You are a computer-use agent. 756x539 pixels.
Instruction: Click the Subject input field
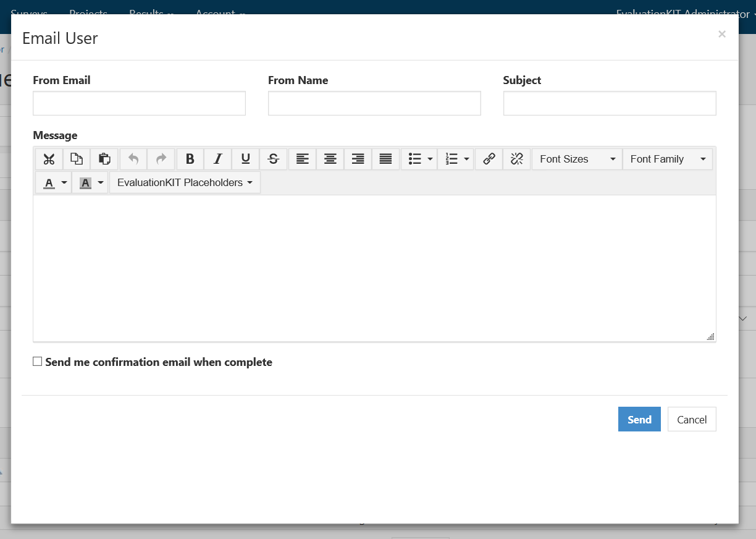(x=610, y=103)
